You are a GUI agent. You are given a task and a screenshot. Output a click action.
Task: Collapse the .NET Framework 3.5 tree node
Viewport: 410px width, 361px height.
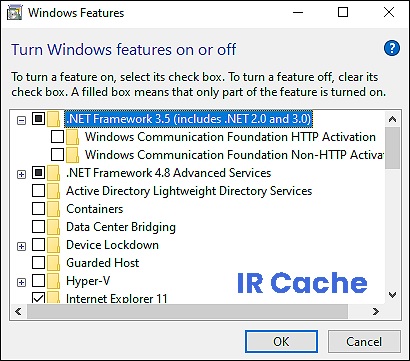(x=21, y=120)
